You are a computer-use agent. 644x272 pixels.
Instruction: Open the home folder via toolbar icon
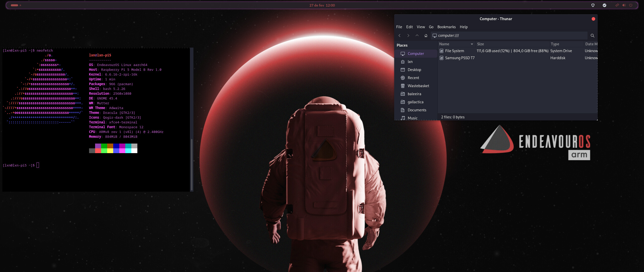pyautogui.click(x=426, y=36)
